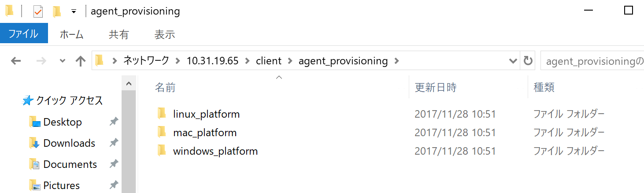Screen dimensions: 644x193
Task: Unpin Desktop via its pin icon
Action: (x=114, y=122)
